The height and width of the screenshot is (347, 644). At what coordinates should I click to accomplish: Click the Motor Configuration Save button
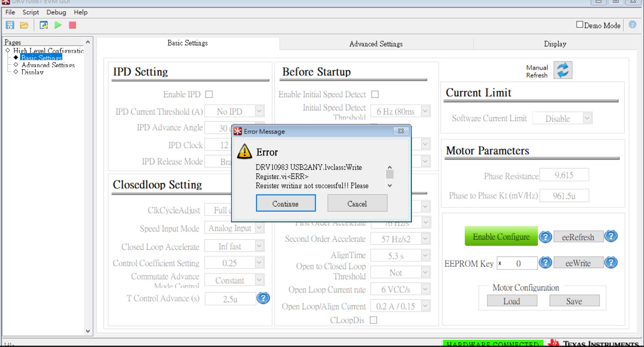point(574,301)
